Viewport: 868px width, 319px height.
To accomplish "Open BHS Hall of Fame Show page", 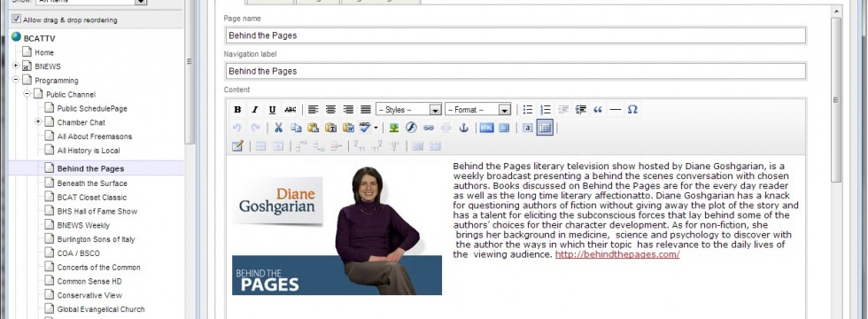I will coord(97,211).
